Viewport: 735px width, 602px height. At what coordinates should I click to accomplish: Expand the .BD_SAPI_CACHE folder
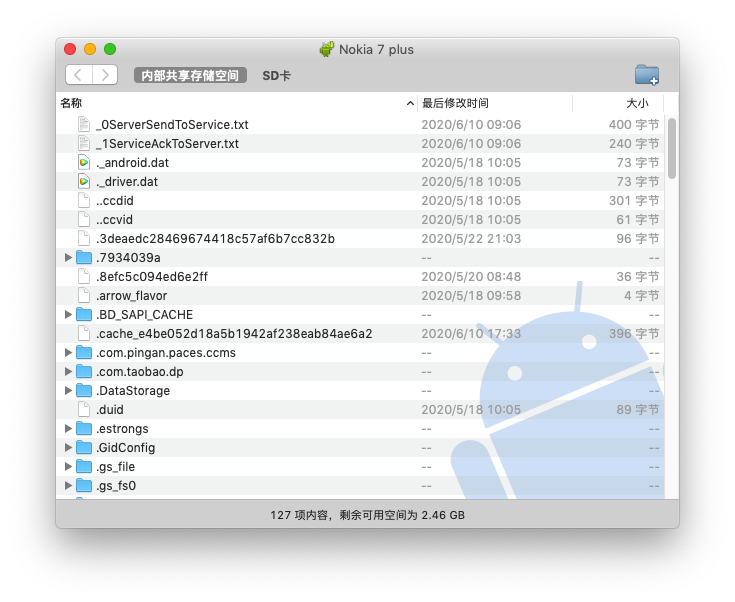pos(68,315)
